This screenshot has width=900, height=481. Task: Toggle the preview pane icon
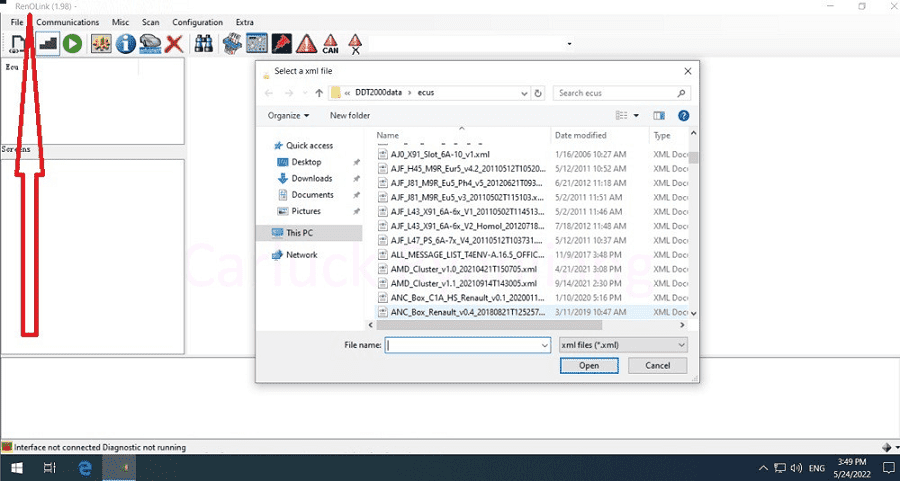coord(659,115)
